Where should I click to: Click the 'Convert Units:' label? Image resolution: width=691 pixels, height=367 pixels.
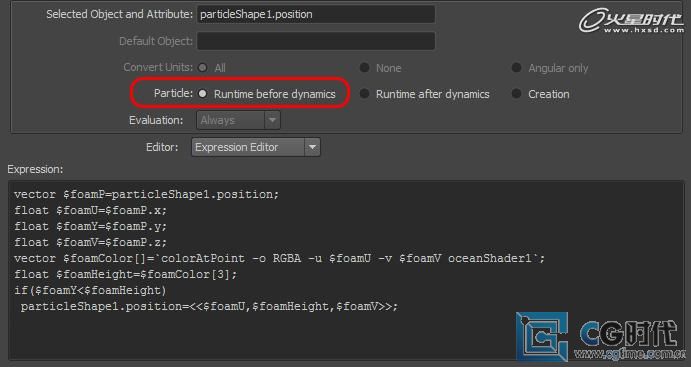(158, 67)
